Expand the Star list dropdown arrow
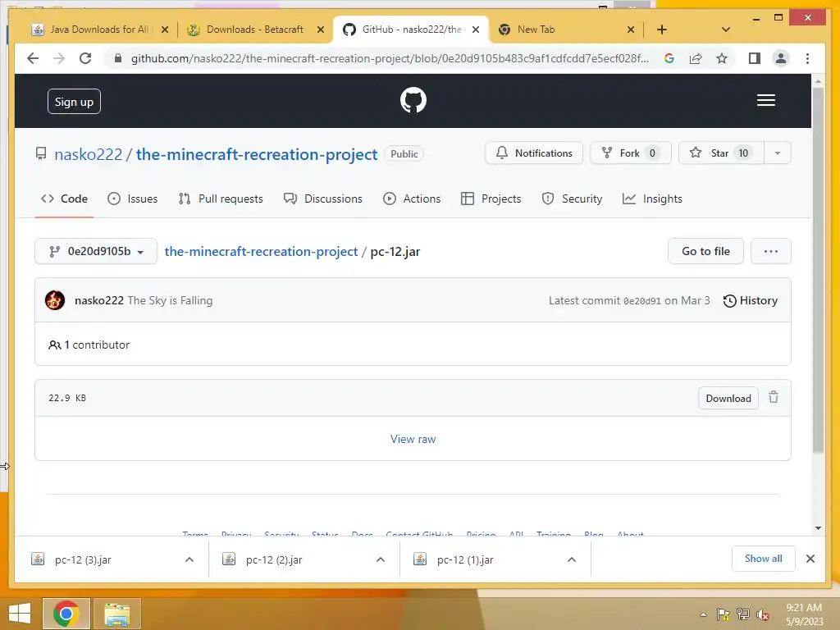The width and height of the screenshot is (840, 630). click(x=778, y=153)
